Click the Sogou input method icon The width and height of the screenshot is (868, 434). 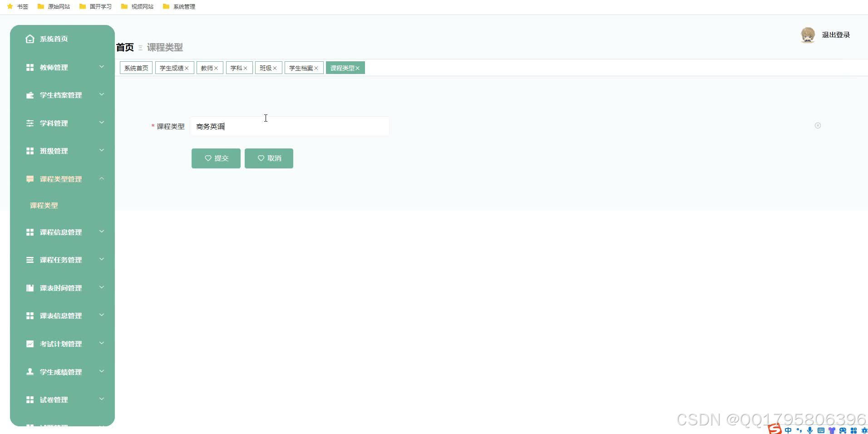point(774,429)
